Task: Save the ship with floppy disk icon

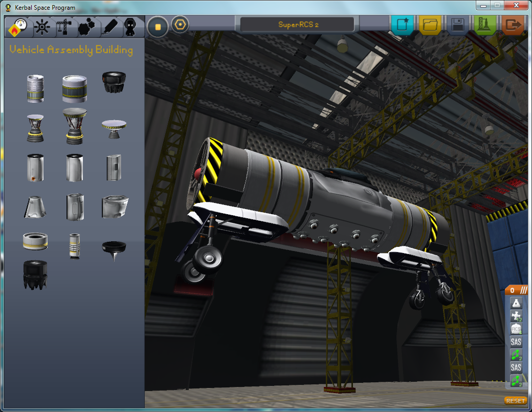Action: point(457,25)
